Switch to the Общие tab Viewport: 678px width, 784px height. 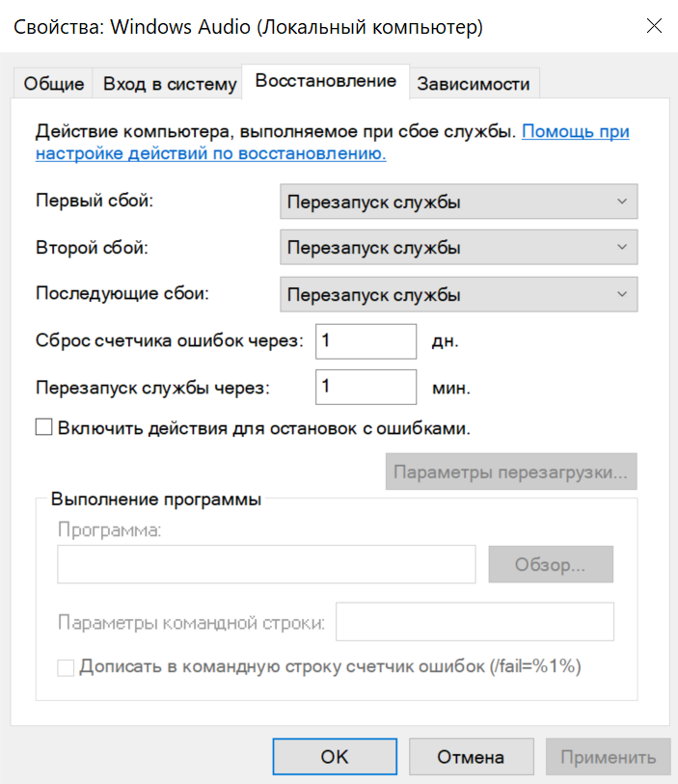(x=54, y=84)
